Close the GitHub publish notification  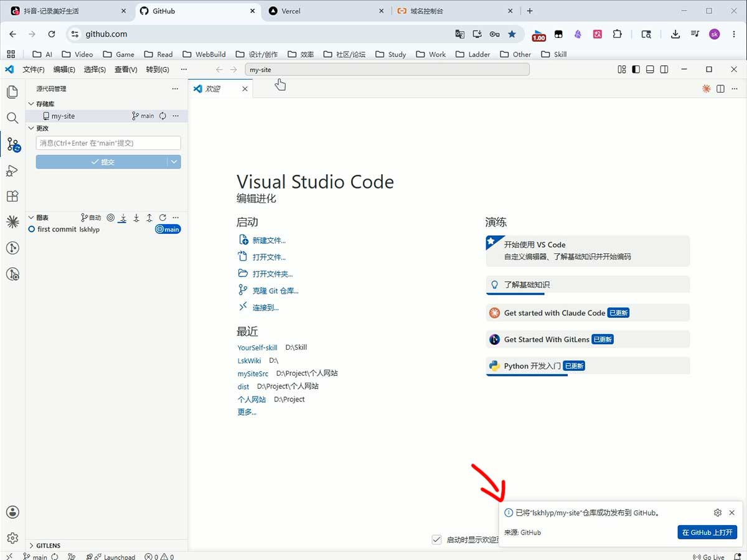[732, 513]
